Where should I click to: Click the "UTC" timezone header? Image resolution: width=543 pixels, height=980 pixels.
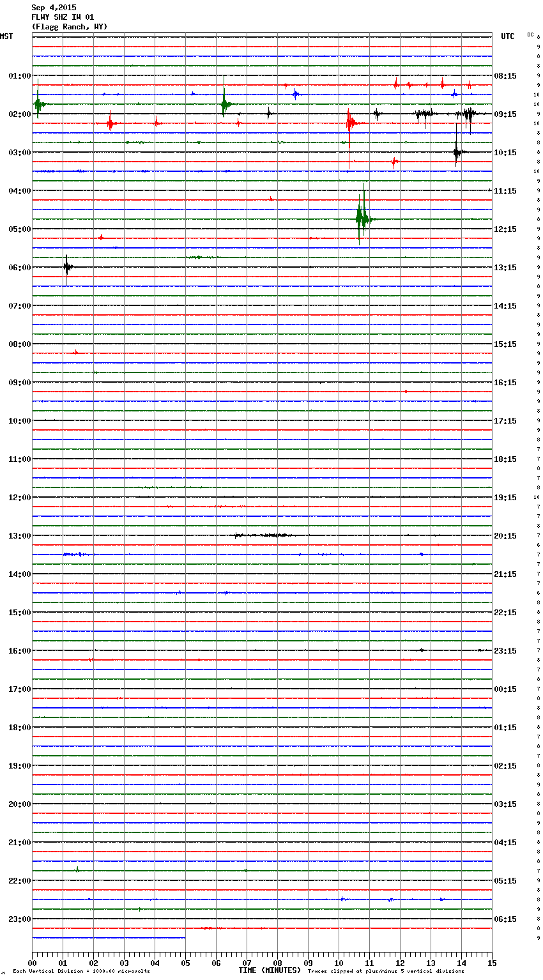pyautogui.click(x=508, y=36)
